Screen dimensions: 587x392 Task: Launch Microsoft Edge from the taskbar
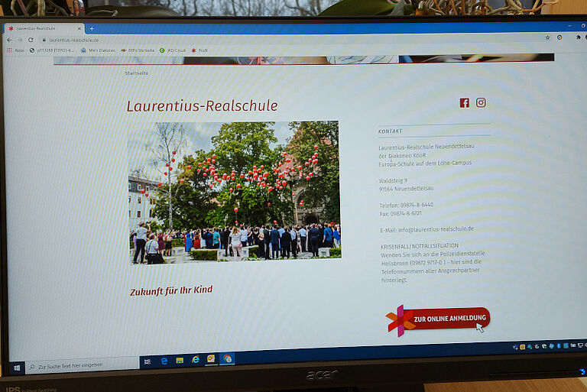coord(164,361)
